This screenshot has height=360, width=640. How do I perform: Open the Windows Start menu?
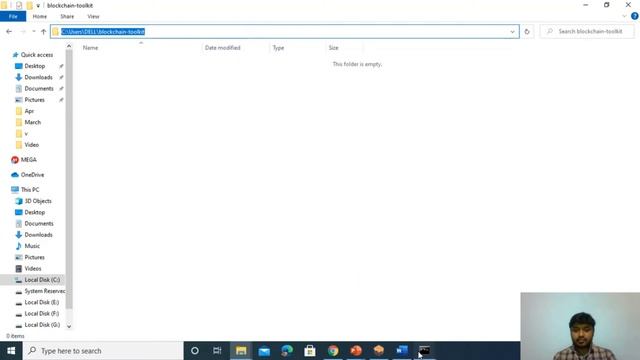(11, 351)
